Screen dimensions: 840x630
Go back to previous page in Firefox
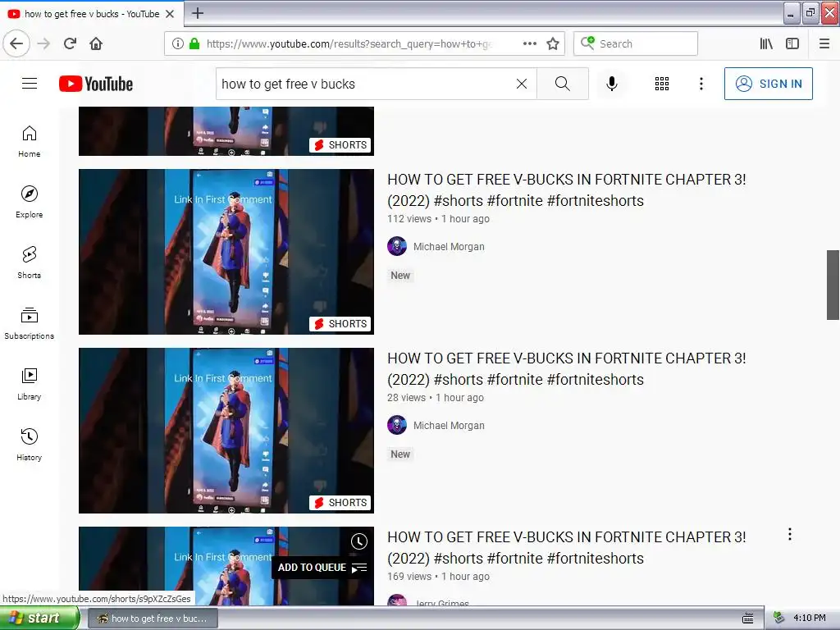click(16, 43)
